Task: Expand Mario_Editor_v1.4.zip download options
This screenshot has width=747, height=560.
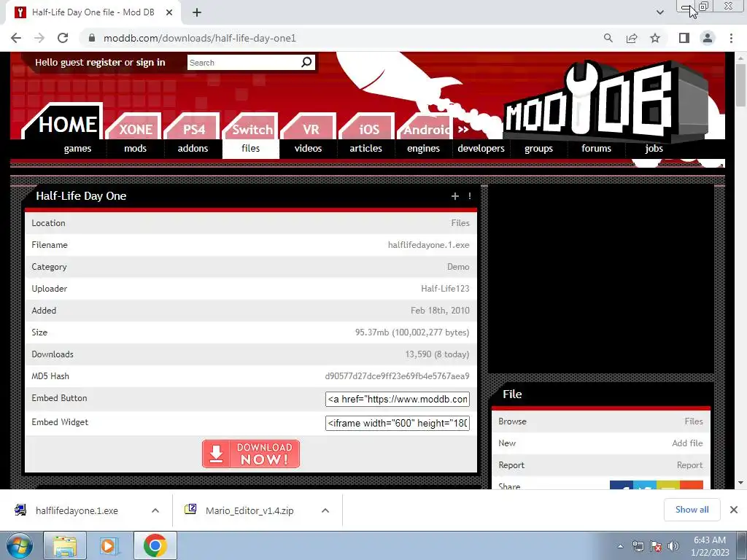Action: (325, 510)
